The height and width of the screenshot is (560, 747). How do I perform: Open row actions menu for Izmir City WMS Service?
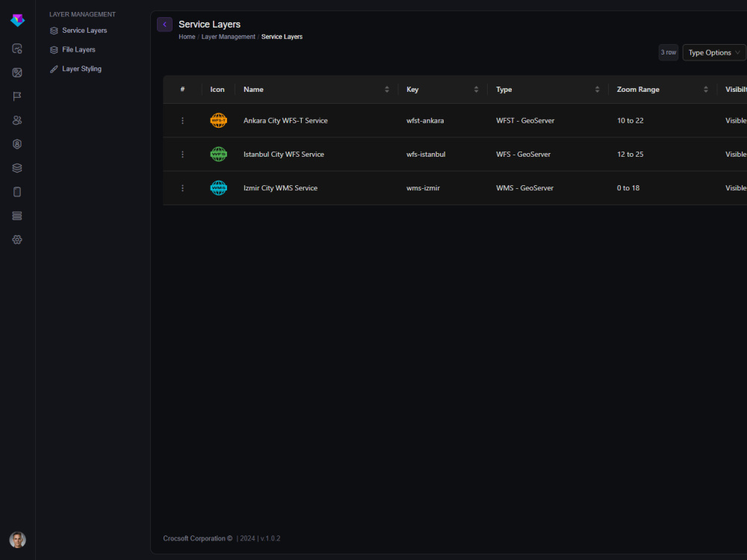pyautogui.click(x=182, y=188)
